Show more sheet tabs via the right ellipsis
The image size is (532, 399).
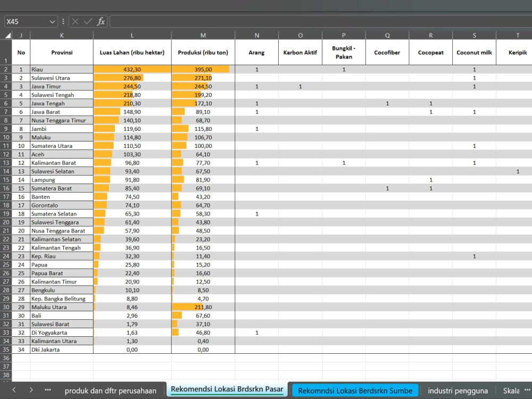point(528,390)
